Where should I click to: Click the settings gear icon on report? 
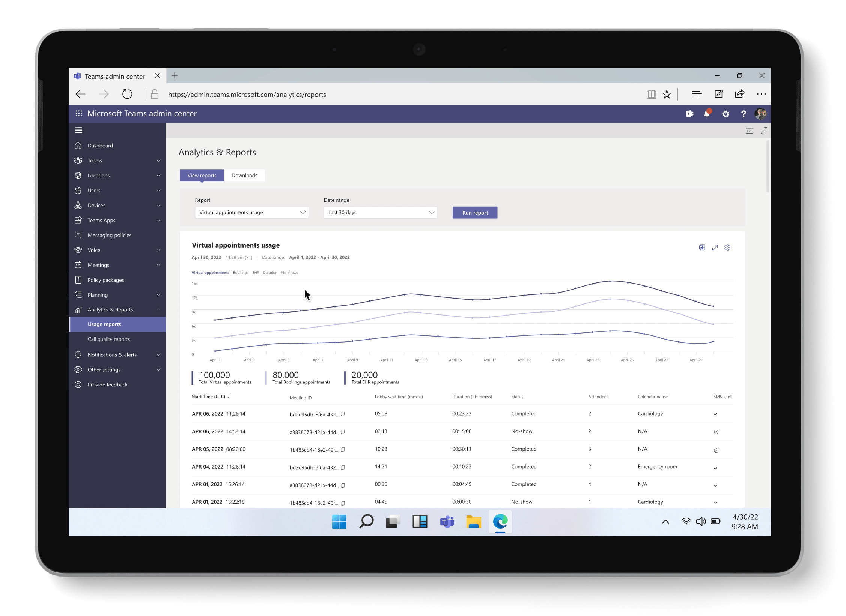pyautogui.click(x=728, y=248)
